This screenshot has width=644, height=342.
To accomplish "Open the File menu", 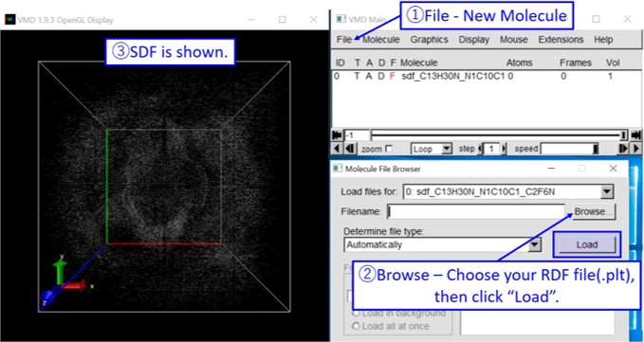I will [343, 40].
